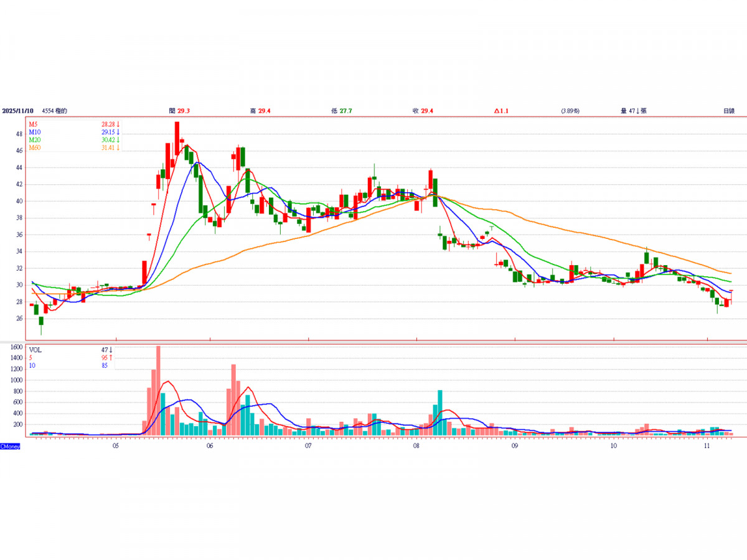747x560 pixels.
Task: Click the 05 month marker on timeline
Action: (x=116, y=446)
